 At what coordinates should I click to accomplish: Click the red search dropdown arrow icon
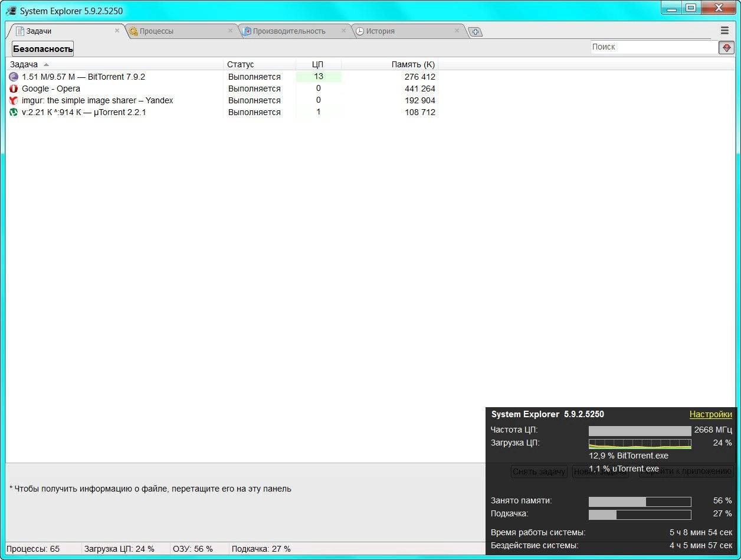tap(726, 47)
